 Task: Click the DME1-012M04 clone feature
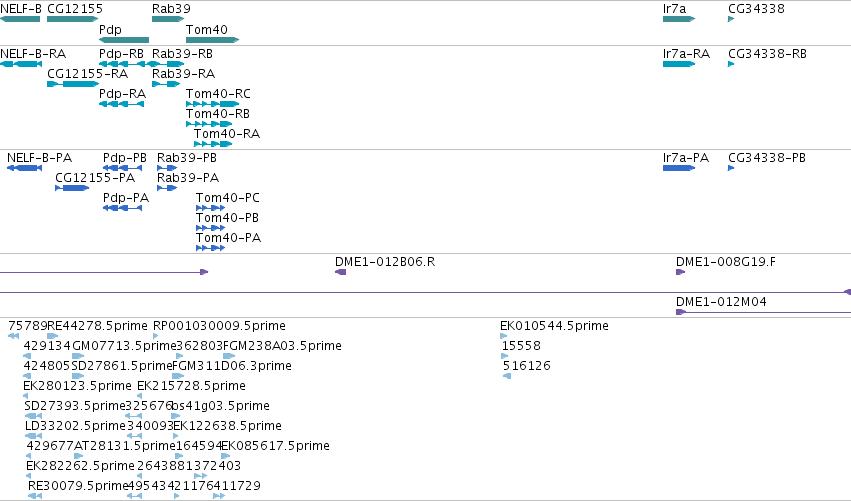763,312
